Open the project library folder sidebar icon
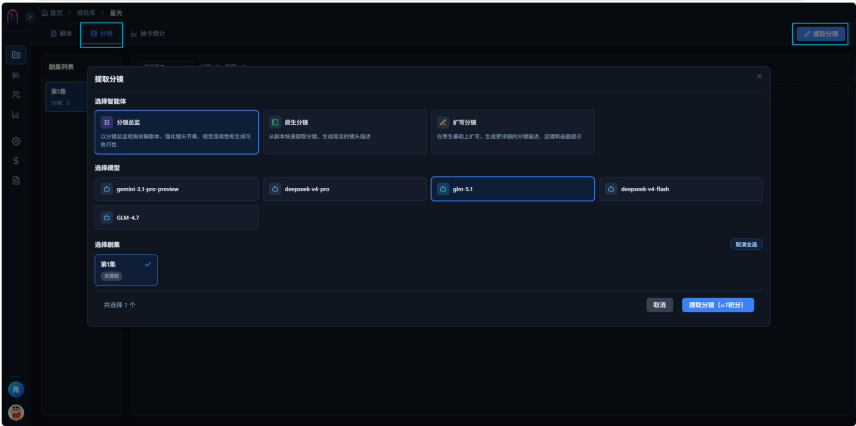Viewport: 856px width, 426px height. [16, 55]
